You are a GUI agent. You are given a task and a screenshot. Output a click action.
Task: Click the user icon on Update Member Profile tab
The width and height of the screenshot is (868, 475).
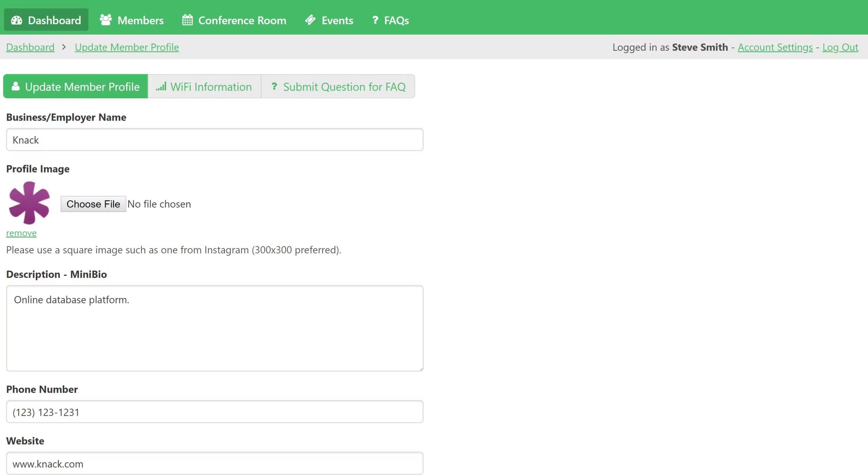tap(16, 87)
